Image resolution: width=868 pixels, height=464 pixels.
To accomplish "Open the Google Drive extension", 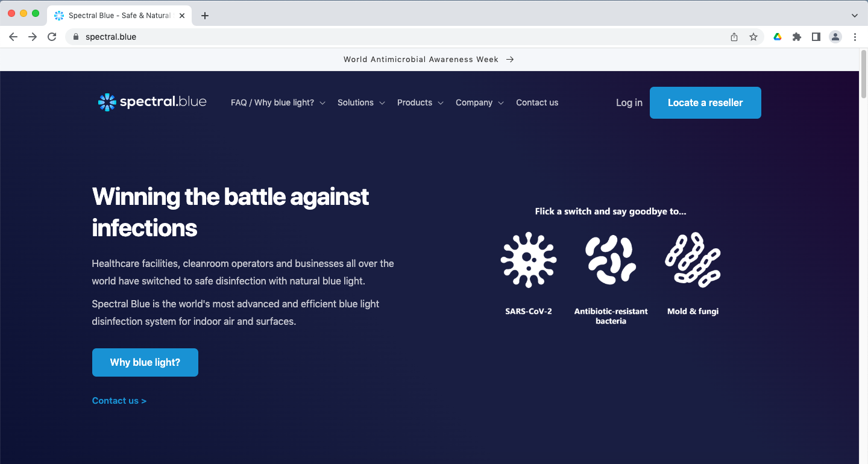I will [x=778, y=37].
